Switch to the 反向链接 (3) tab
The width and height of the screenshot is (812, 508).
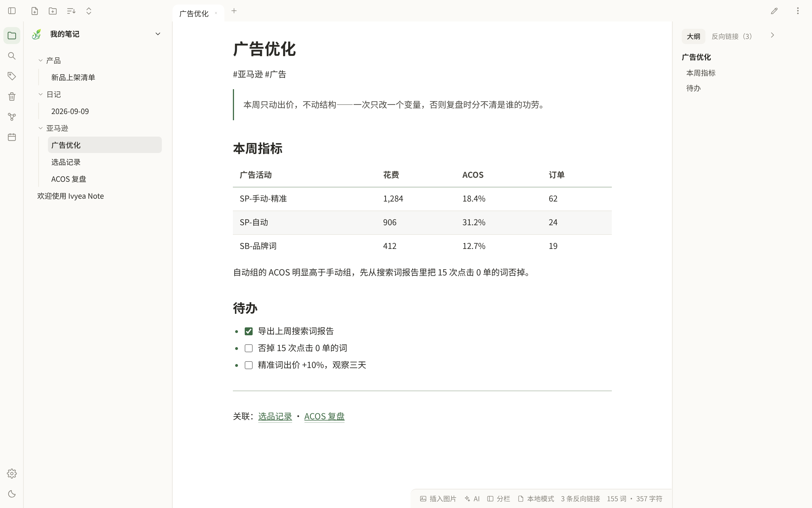(733, 36)
